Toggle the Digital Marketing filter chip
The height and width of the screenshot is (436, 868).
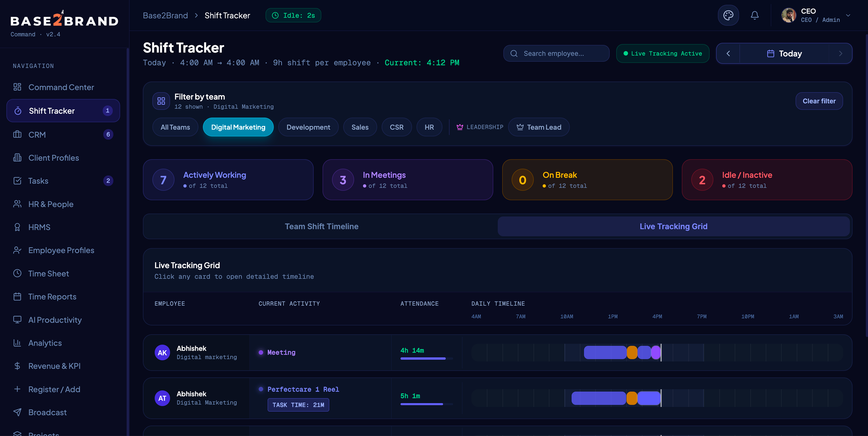tap(238, 127)
